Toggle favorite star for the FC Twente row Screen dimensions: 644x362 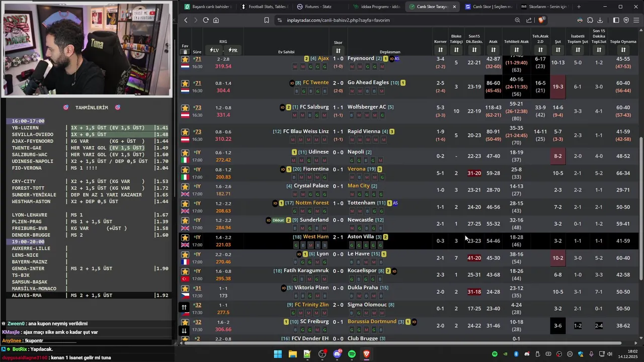tap(185, 83)
